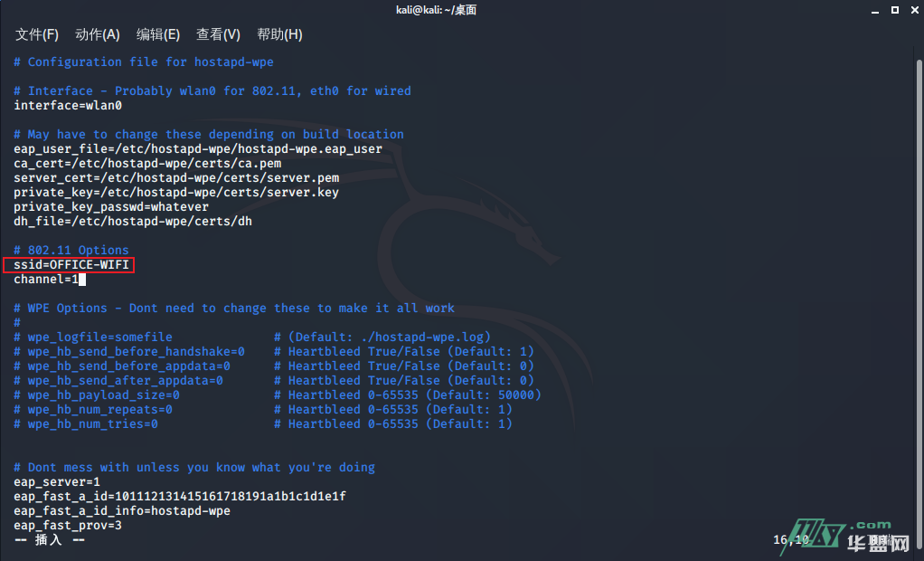This screenshot has height=561, width=924.
Task: Click the eap_user_file path line
Action: 198,149
